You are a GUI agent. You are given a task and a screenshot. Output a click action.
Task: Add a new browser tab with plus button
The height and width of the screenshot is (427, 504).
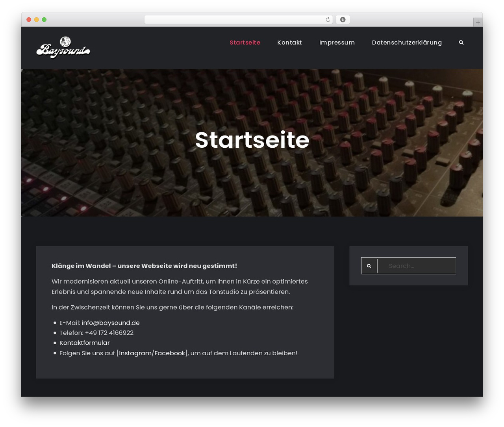tap(478, 22)
